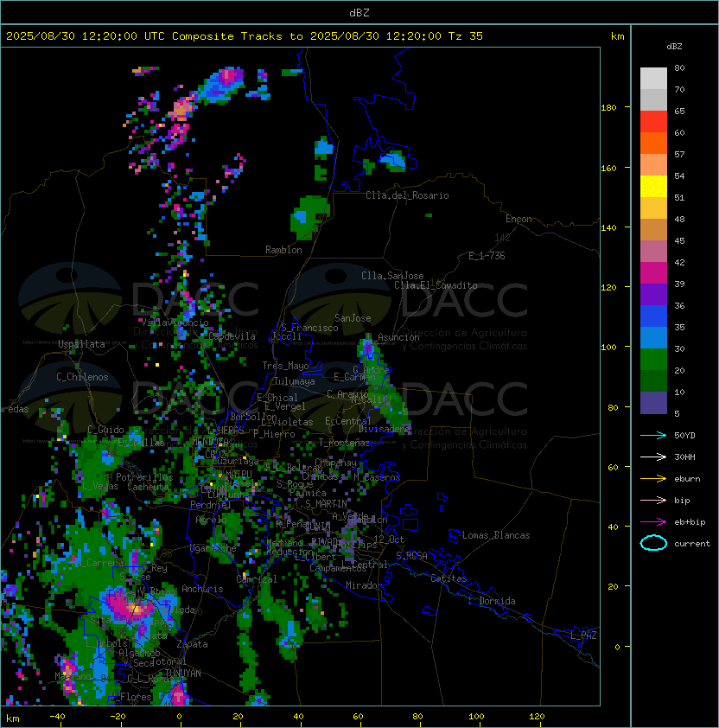
Task: Click the 100 tick on vertical km axis
Action: (608, 348)
